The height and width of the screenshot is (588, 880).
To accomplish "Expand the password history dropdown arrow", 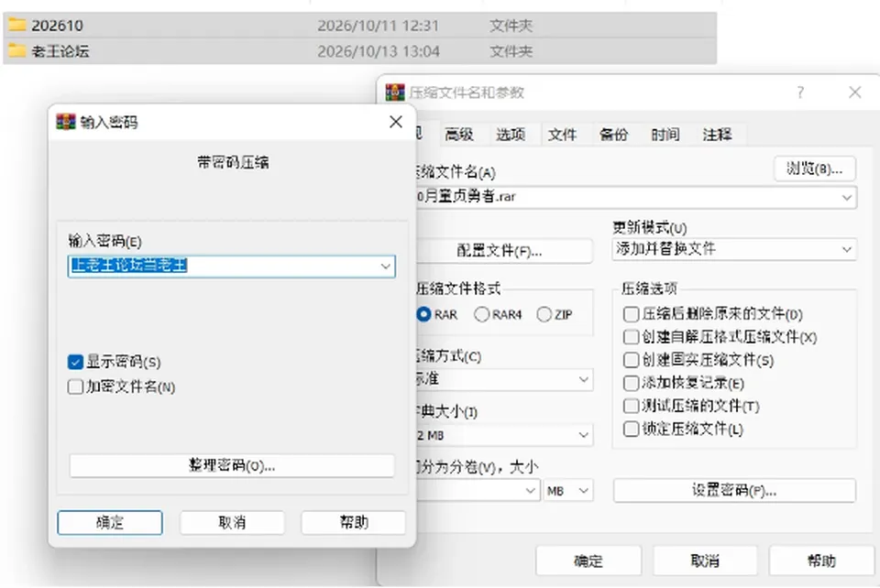I will (x=386, y=267).
